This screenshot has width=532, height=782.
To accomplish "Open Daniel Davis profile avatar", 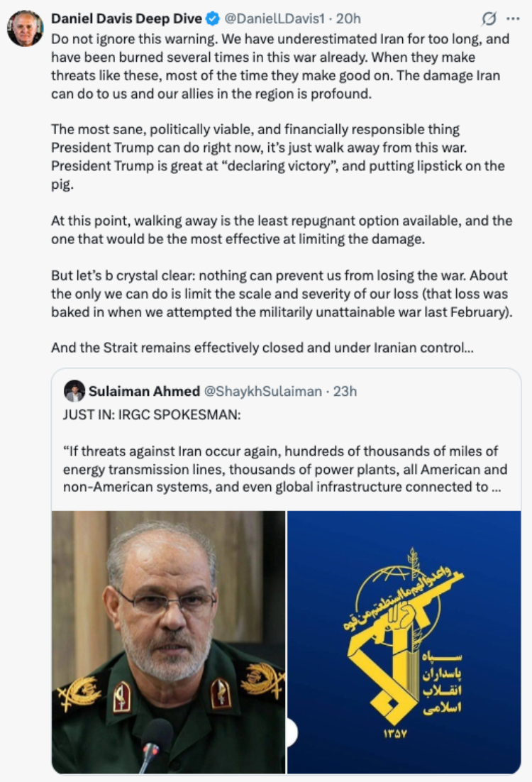I will pyautogui.click(x=25, y=28).
